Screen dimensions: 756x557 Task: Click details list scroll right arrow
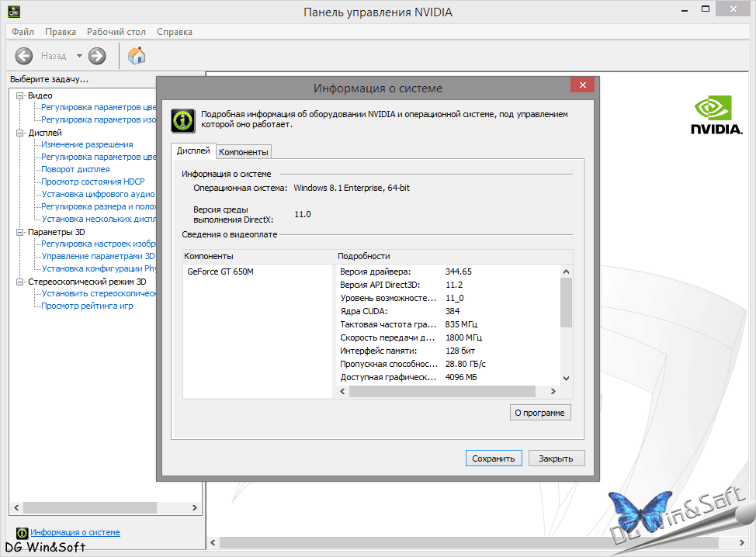click(553, 391)
